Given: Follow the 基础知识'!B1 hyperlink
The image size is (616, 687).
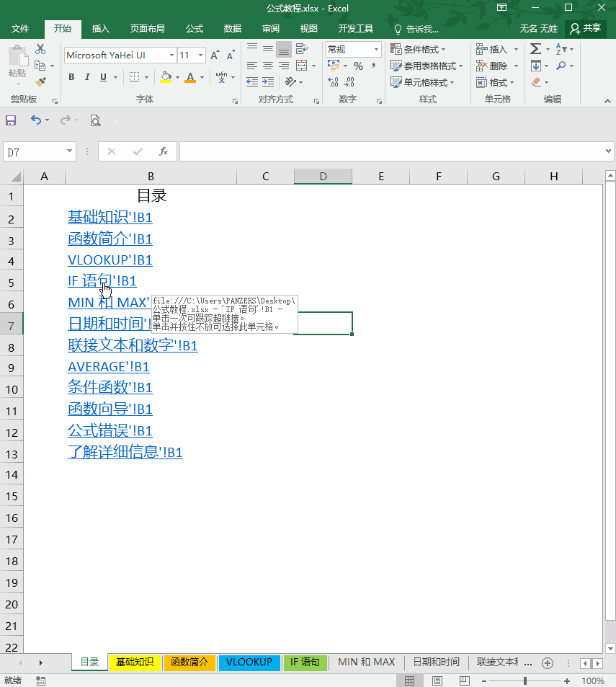Looking at the screenshot, I should click(x=110, y=217).
